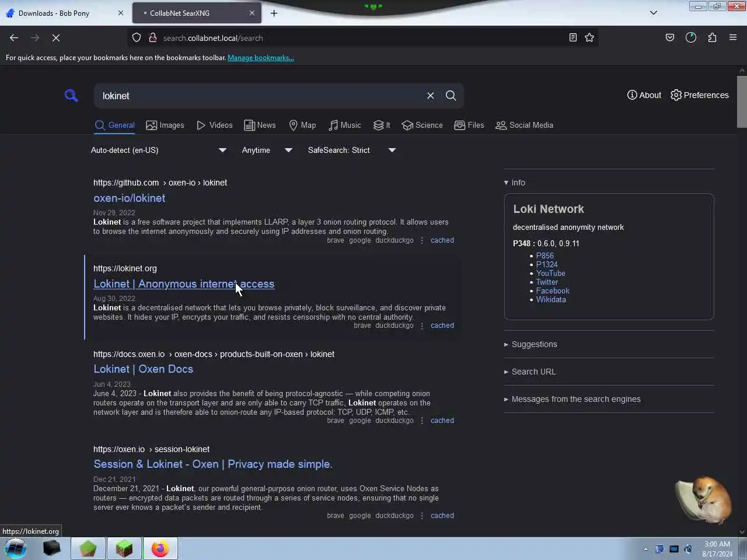This screenshot has width=747, height=560.
Task: Open the P856 link in infobox
Action: 545,256
